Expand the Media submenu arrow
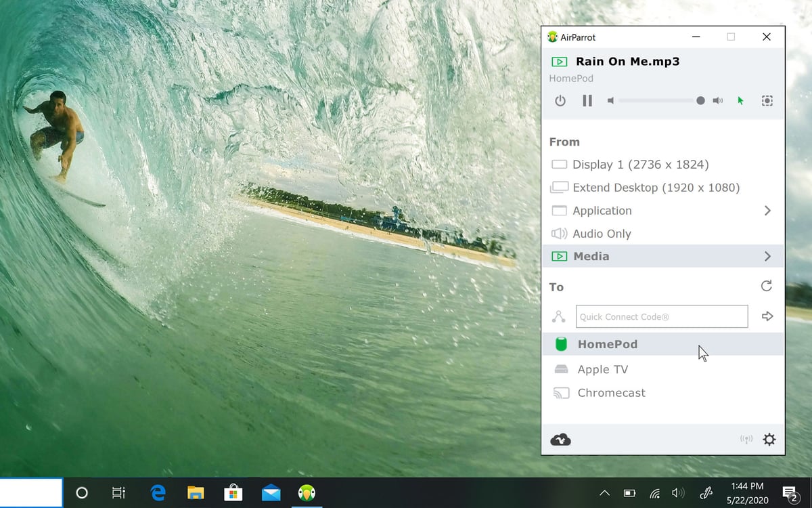This screenshot has height=508, width=812. tap(767, 257)
